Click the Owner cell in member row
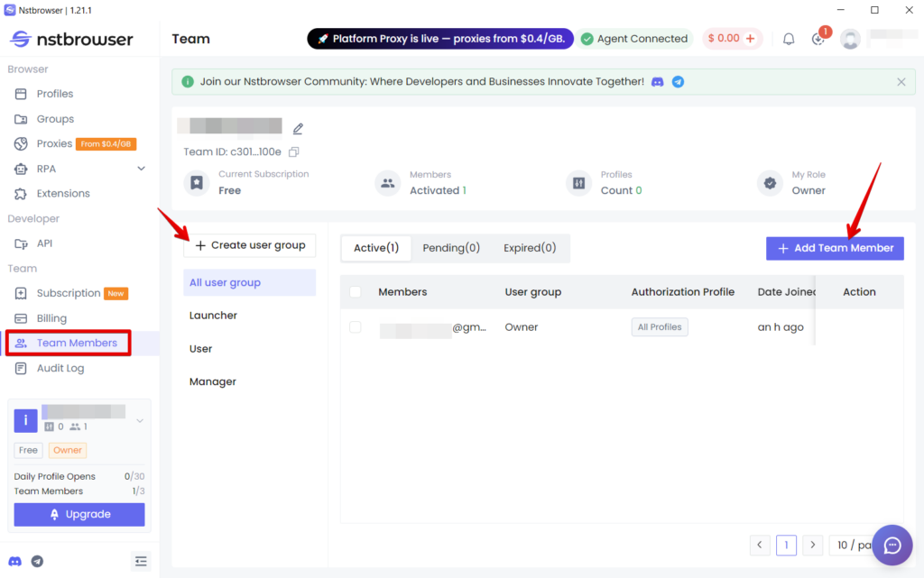The width and height of the screenshot is (924, 578). [x=521, y=327]
